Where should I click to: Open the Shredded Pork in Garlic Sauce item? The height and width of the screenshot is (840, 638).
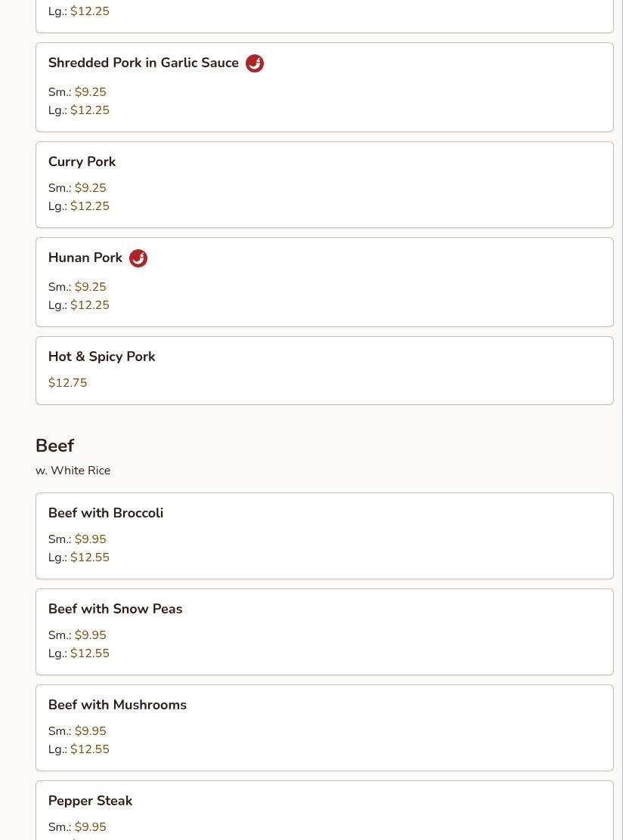tap(144, 63)
